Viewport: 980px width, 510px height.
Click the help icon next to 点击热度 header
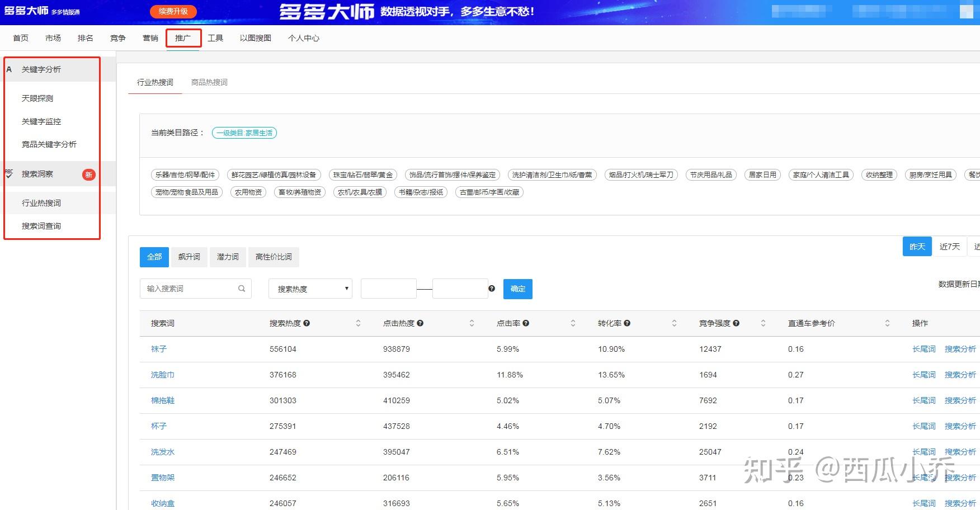[x=420, y=323]
